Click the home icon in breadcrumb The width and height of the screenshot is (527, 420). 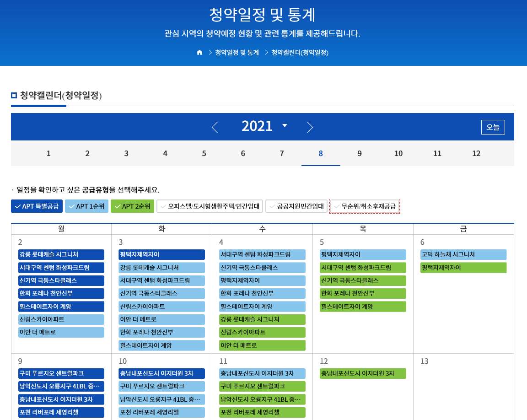pos(199,53)
